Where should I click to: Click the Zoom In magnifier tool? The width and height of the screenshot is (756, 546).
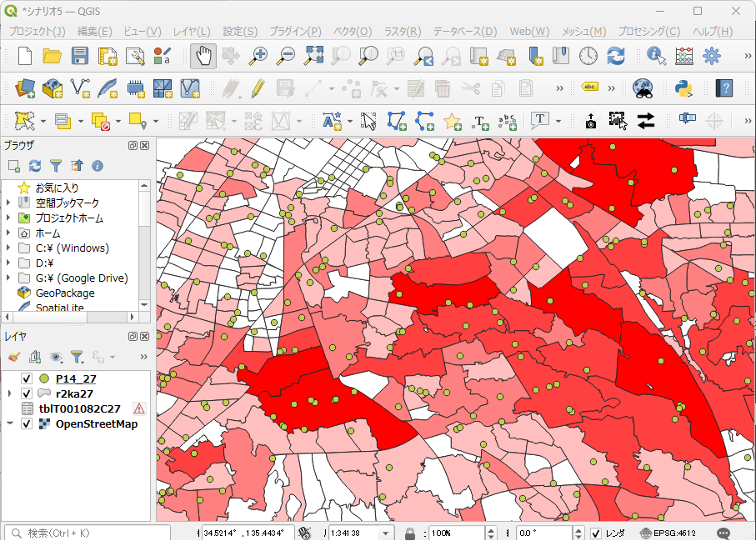point(259,56)
